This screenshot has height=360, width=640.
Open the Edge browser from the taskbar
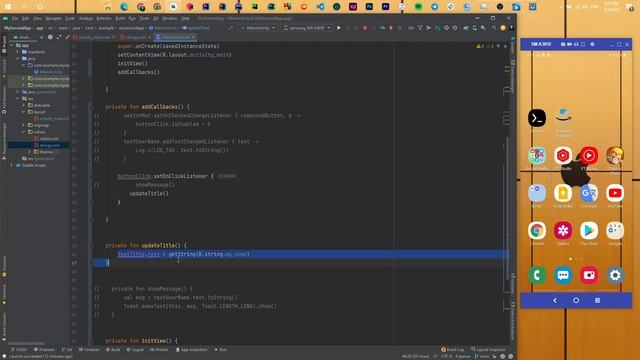click(x=124, y=7)
